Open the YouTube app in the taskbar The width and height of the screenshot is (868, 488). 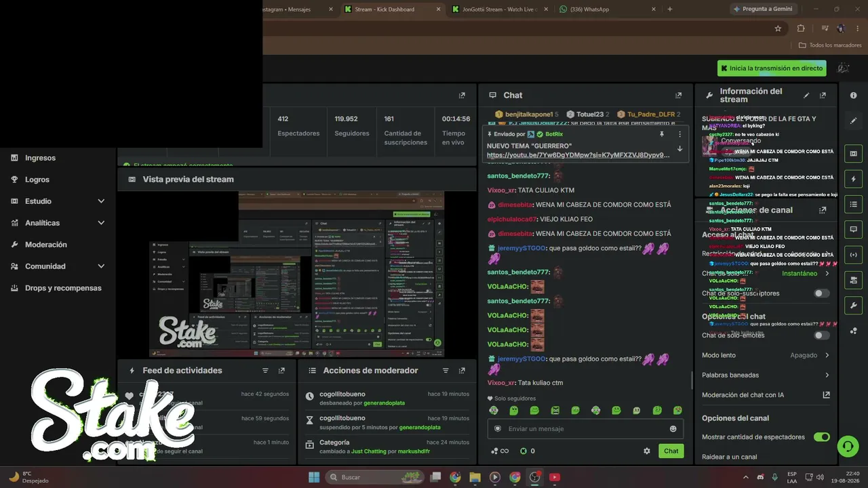pyautogui.click(x=555, y=477)
